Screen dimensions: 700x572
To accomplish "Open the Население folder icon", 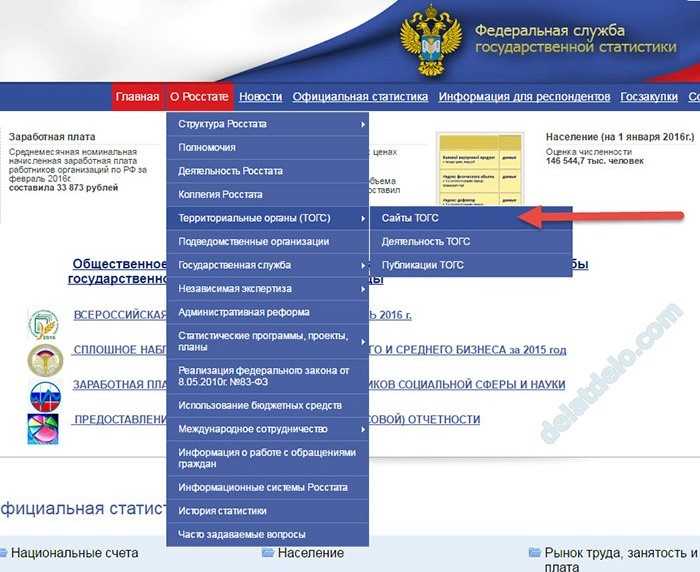I will pyautogui.click(x=268, y=553).
